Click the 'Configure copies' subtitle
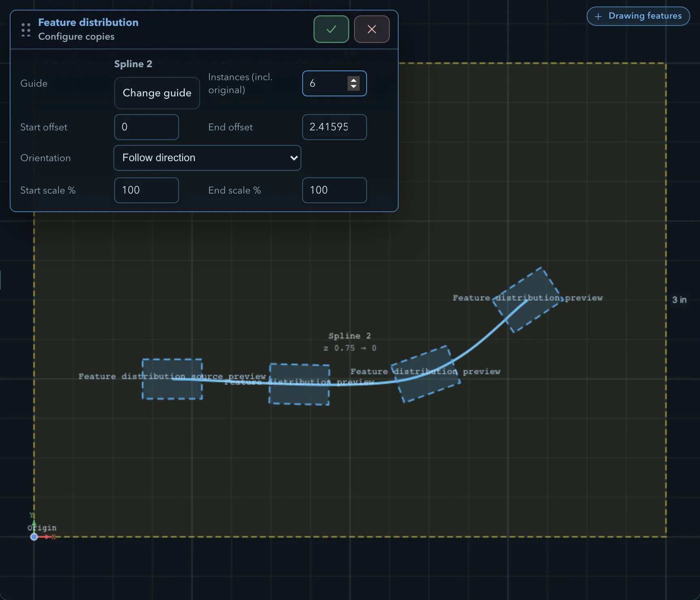The width and height of the screenshot is (700, 600). coord(76,36)
